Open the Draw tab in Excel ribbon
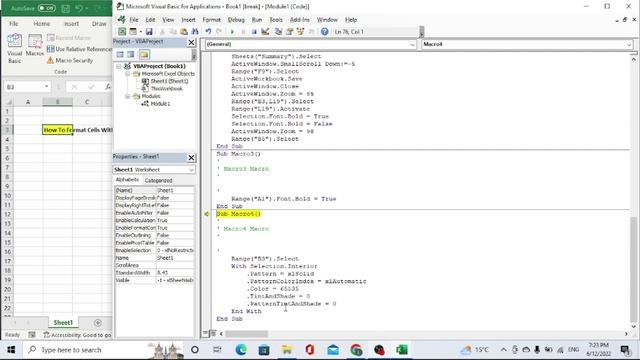This screenshot has width=640, height=360. (x=99, y=24)
